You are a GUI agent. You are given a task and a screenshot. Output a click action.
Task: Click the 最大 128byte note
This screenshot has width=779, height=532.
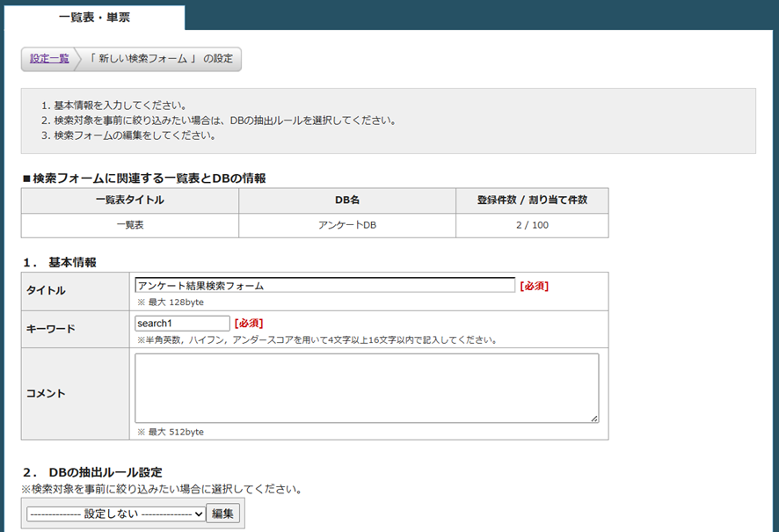click(171, 302)
